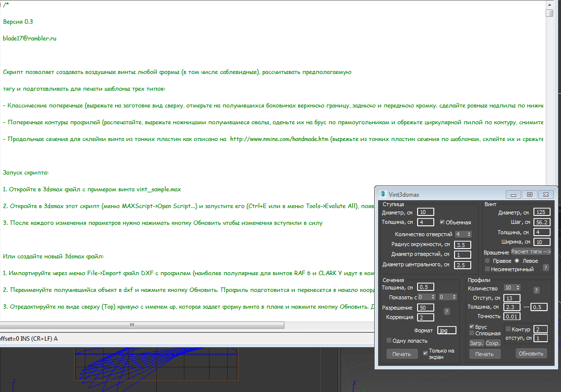Restore the Vint3dsmax dialog window size

[529, 194]
